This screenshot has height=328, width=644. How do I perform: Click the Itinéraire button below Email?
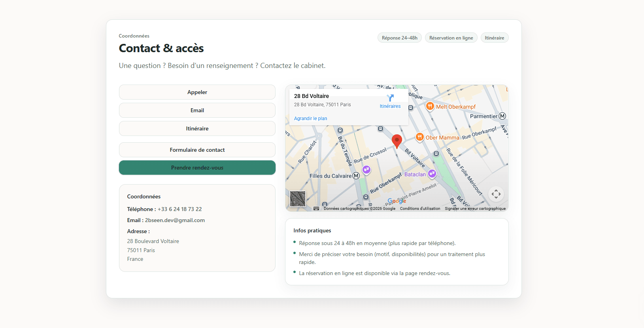tap(197, 128)
